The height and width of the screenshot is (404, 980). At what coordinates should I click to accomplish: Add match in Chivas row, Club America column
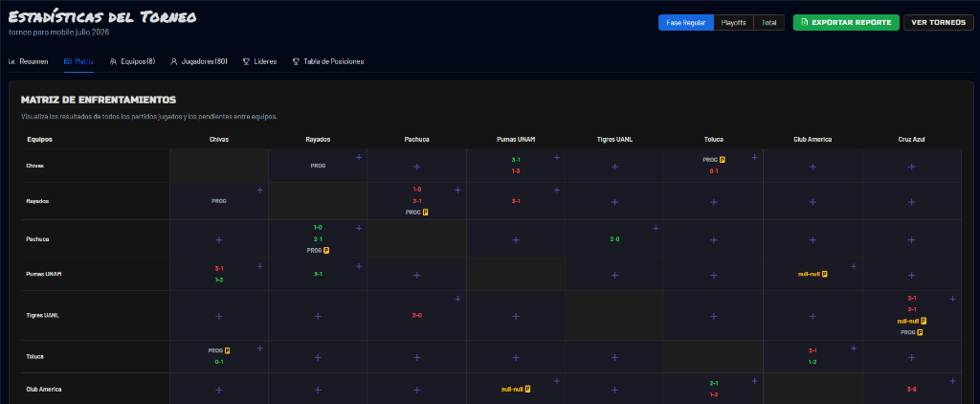pos(813,167)
